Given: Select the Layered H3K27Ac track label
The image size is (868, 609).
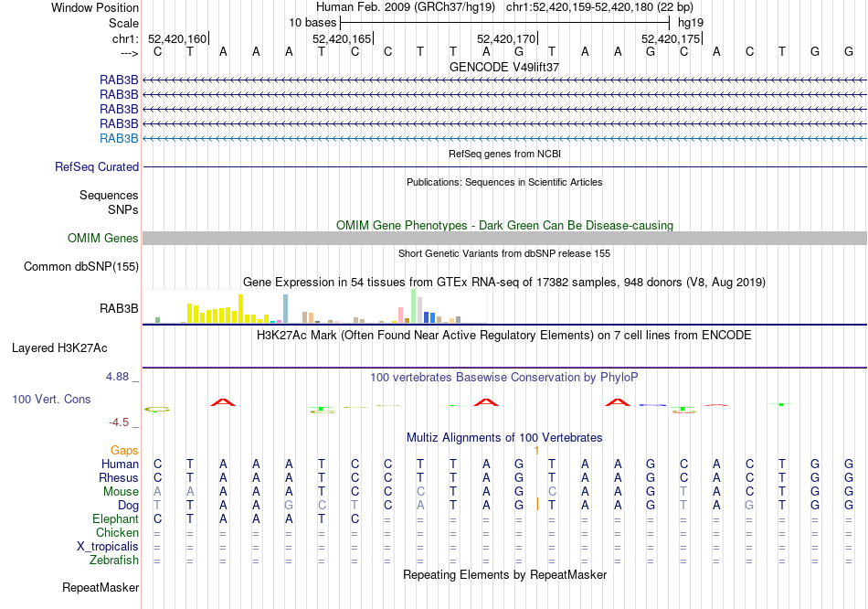Looking at the screenshot, I should (59, 348).
